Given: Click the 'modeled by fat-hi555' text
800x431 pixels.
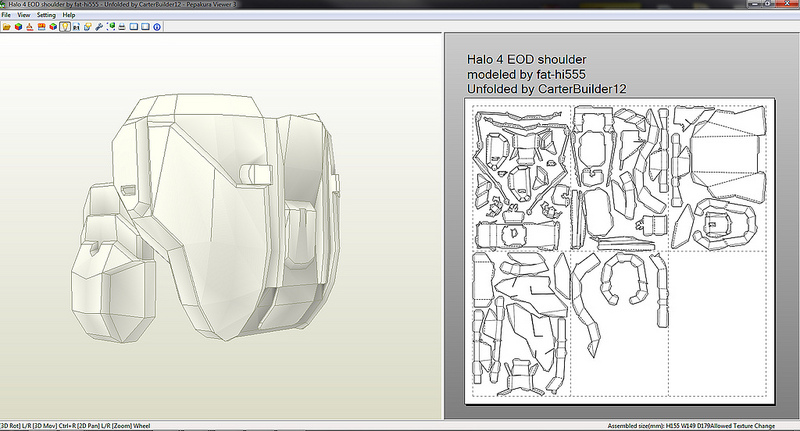Looking at the screenshot, I should point(526,74).
